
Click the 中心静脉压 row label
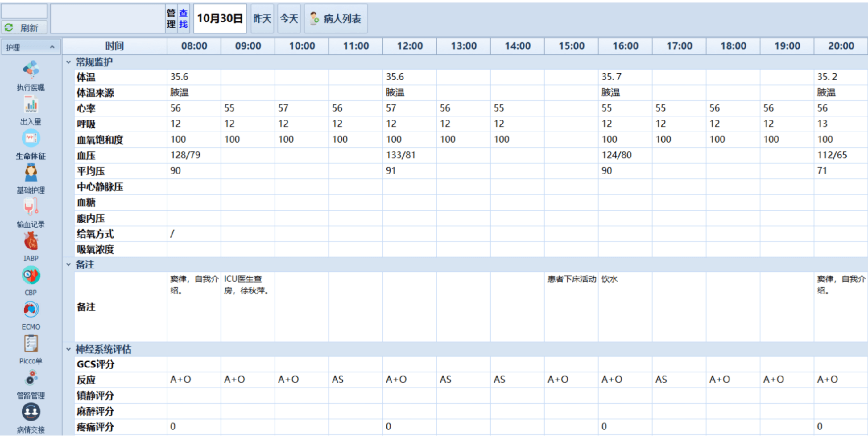[x=100, y=187]
